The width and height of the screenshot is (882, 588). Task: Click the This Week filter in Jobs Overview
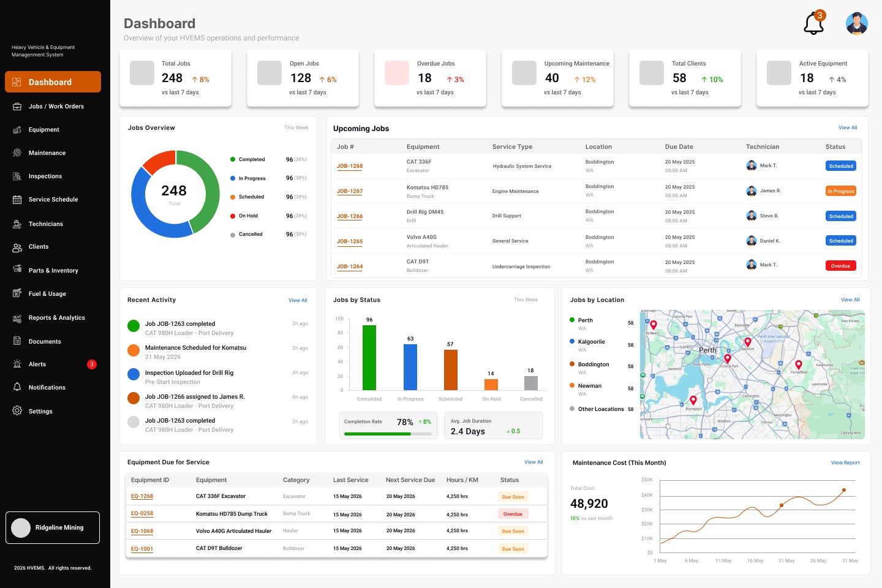coord(296,127)
